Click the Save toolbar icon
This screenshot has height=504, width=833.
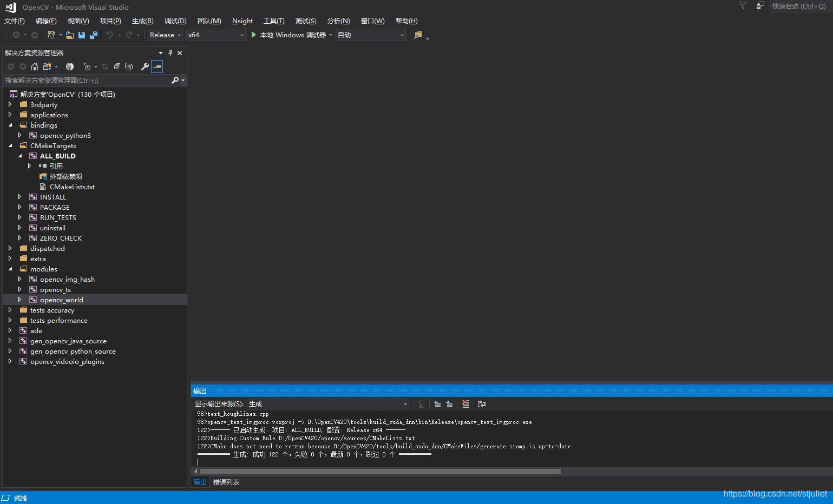pyautogui.click(x=82, y=35)
